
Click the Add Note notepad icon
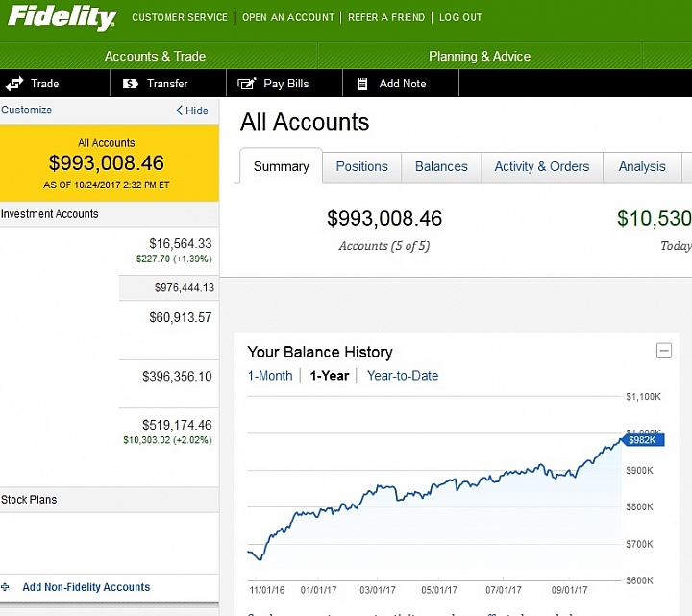coord(362,84)
